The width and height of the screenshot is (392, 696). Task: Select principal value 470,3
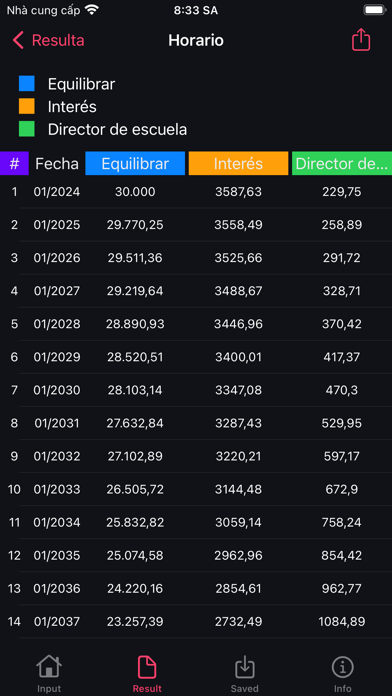[342, 390]
